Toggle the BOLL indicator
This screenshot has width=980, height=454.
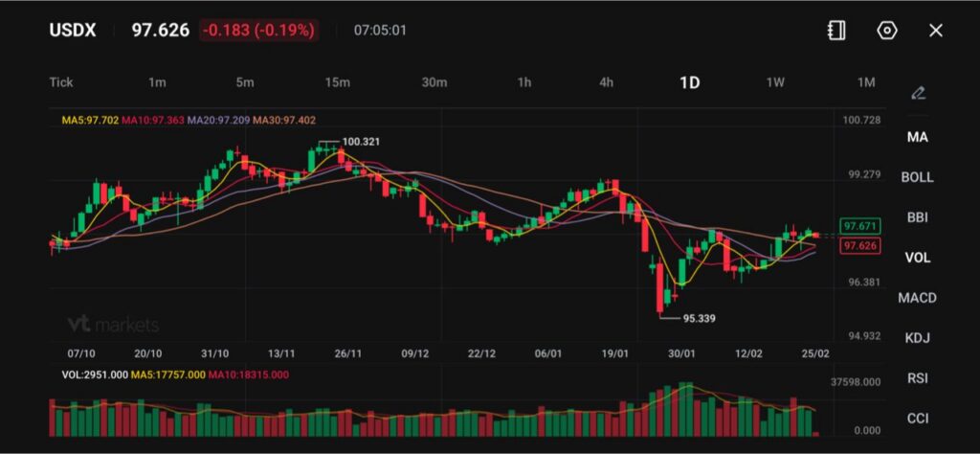tap(917, 177)
